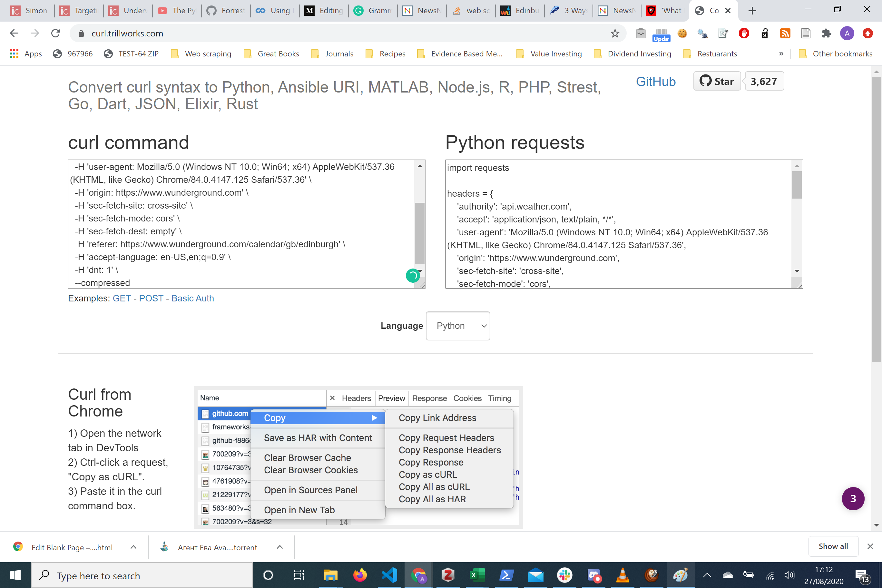
Task: Switch to the web sc Stack Overflow tab
Action: tap(471, 11)
